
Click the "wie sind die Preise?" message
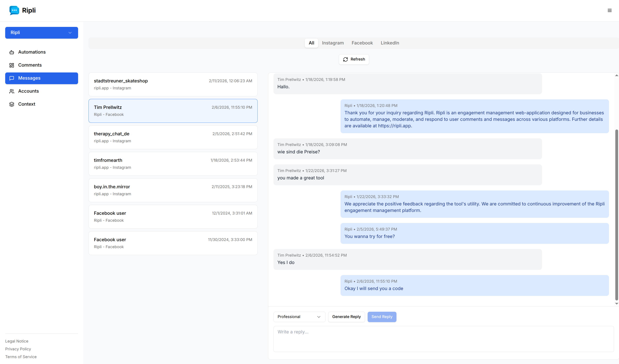pyautogui.click(x=408, y=149)
